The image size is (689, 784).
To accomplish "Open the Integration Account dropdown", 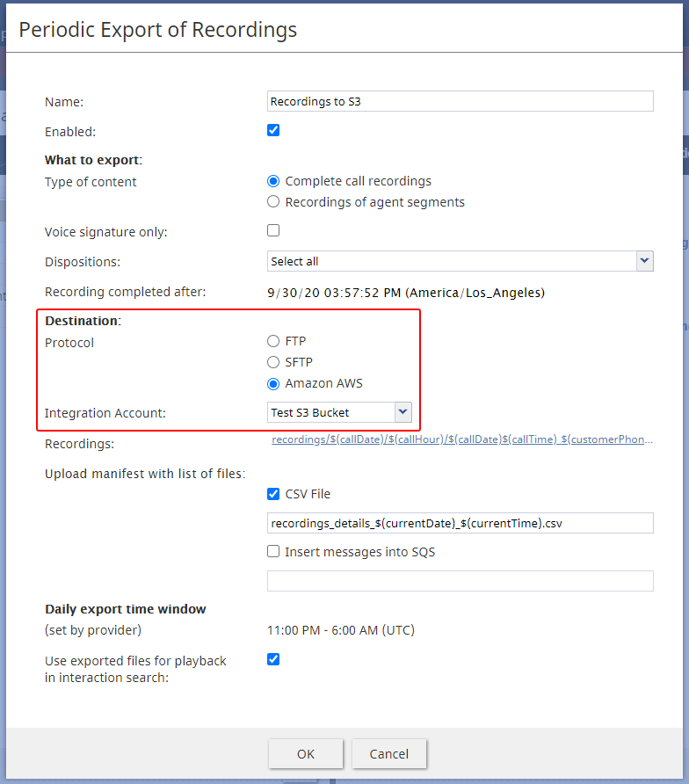I will pos(339,412).
